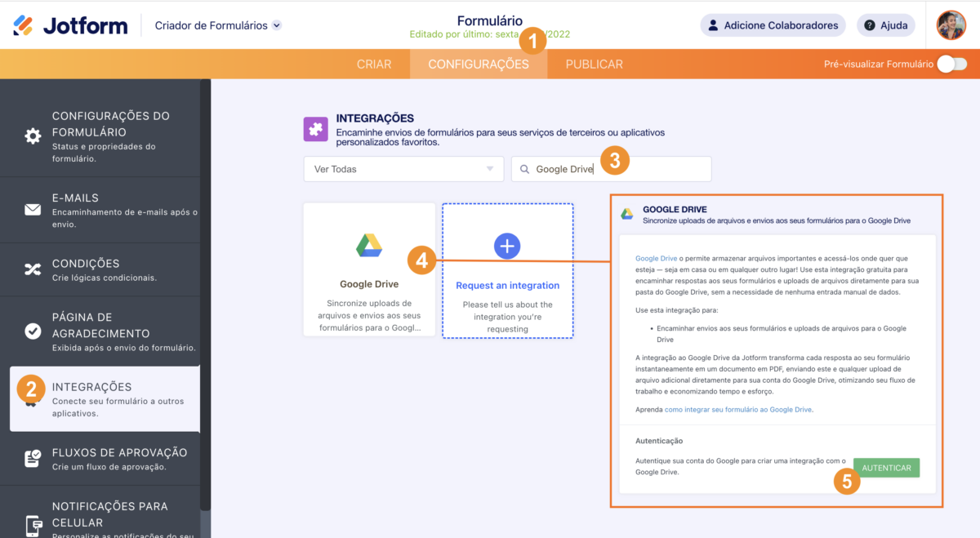Click the Fluxos de Aprovação icon
The width and height of the screenshot is (980, 538).
tap(33, 458)
